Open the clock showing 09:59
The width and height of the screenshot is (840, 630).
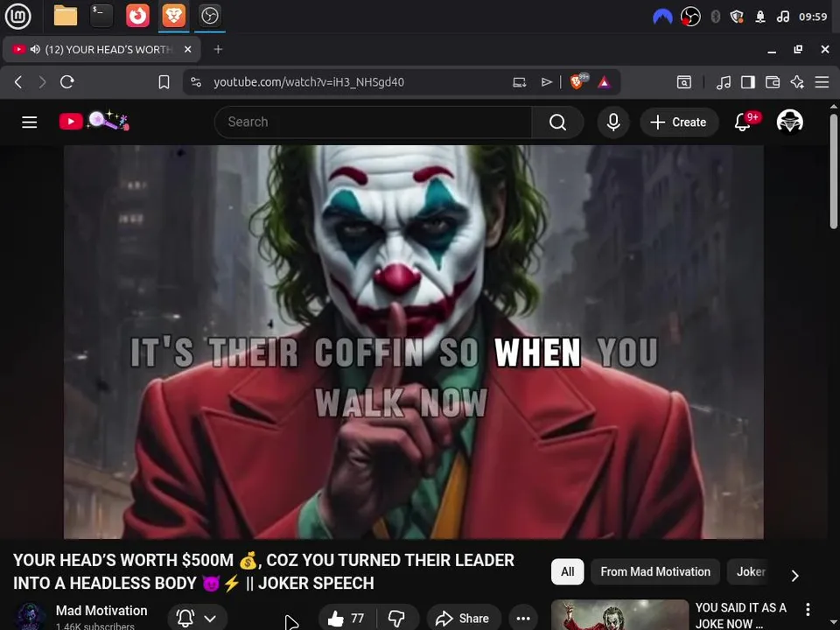click(x=813, y=17)
